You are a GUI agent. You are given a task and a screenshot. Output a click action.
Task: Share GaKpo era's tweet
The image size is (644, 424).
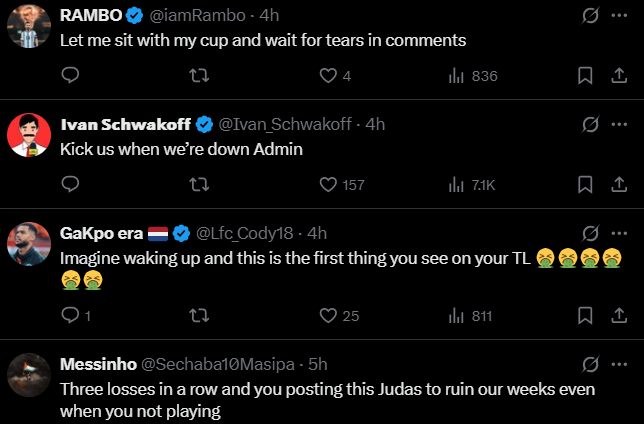pos(618,316)
